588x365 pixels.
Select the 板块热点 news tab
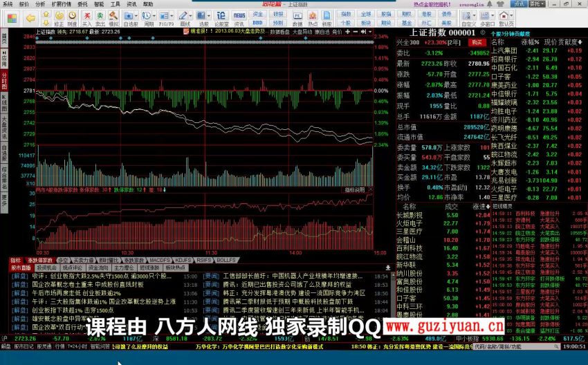pos(175,268)
